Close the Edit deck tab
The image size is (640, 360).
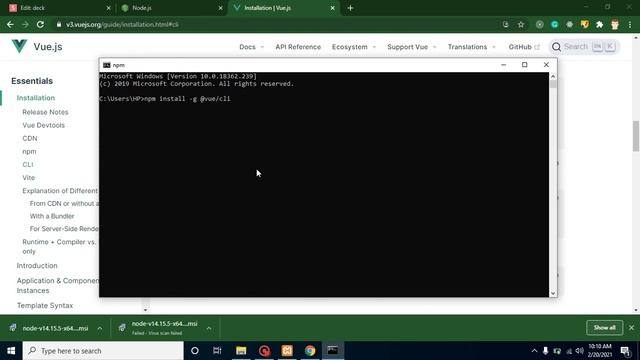click(108, 8)
